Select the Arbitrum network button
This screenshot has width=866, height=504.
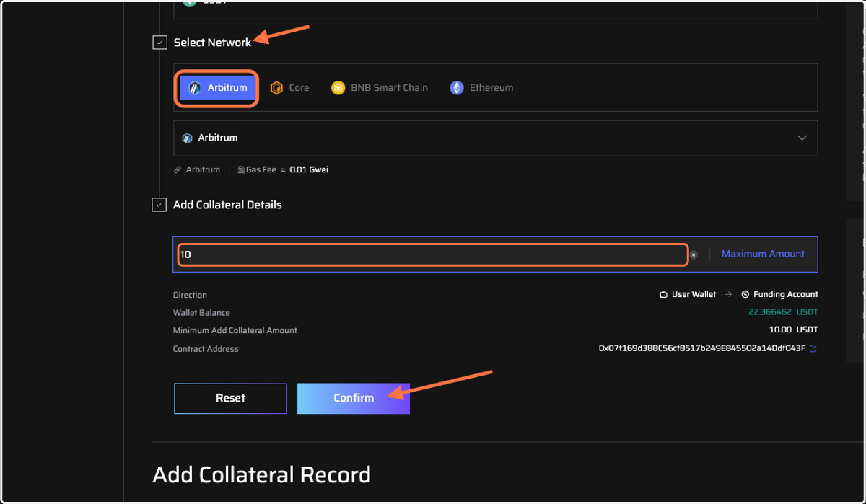pos(217,88)
